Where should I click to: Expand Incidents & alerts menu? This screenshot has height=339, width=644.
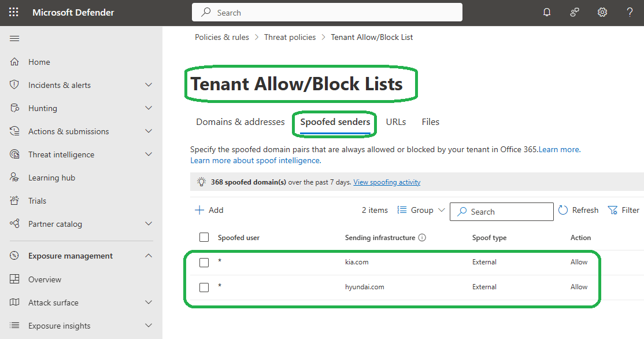(x=149, y=85)
